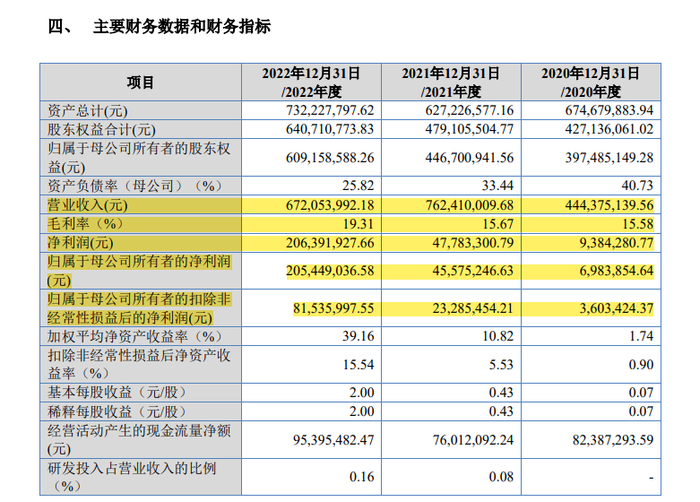Click ROE value 39.16
This screenshot has height=502, width=700.
[x=358, y=336]
